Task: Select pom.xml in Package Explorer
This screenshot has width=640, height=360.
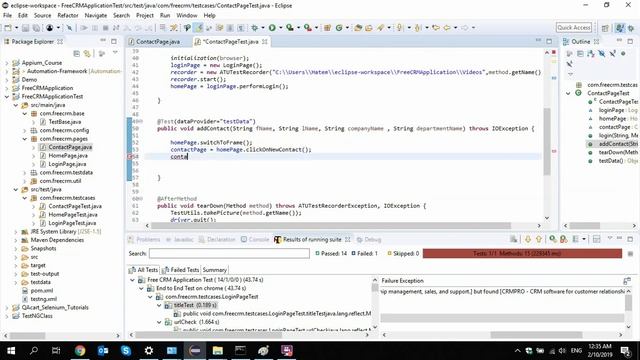Action: point(42,291)
